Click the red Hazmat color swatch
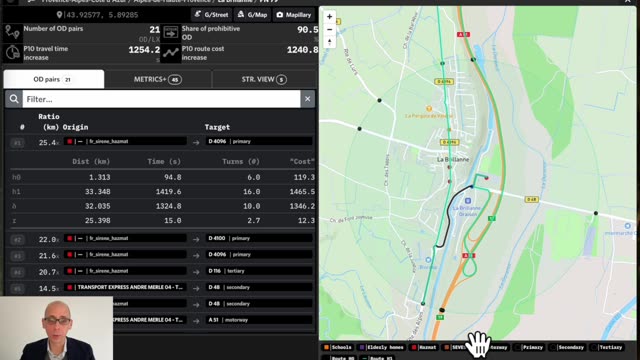640x360 pixels. (x=414, y=347)
